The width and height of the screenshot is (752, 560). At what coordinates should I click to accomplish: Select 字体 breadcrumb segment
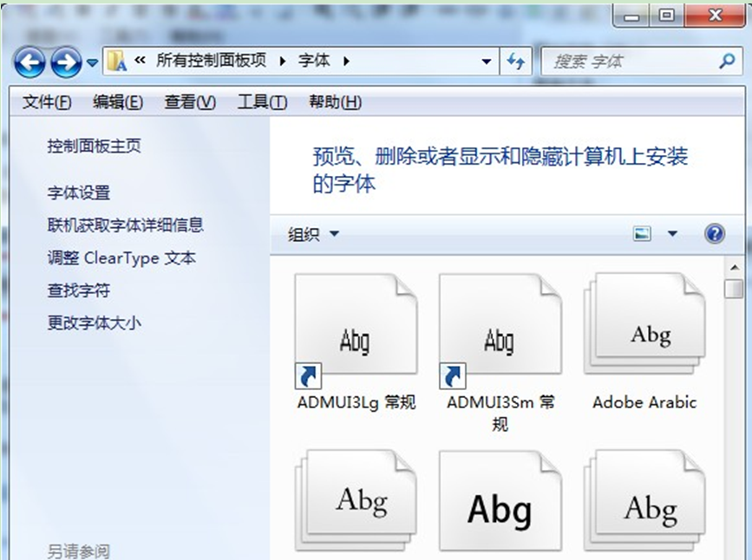(314, 61)
